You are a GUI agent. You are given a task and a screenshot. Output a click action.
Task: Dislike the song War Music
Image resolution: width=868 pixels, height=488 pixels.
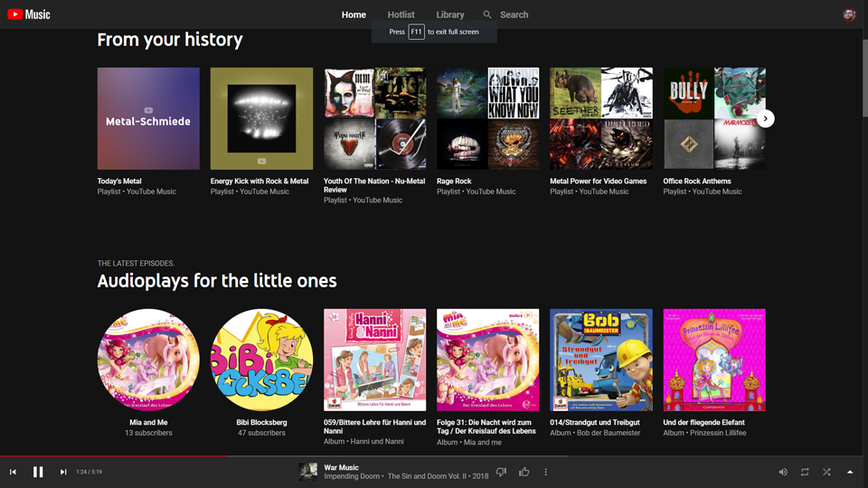502,472
